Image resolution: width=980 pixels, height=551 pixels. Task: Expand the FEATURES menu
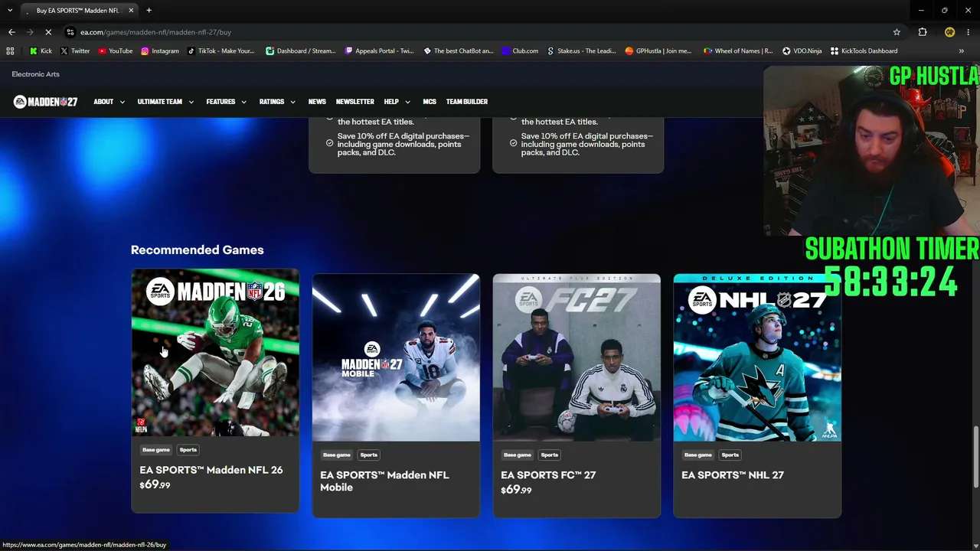[226, 102]
